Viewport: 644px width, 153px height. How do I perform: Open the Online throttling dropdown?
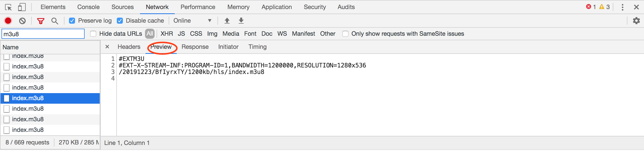[x=192, y=21]
